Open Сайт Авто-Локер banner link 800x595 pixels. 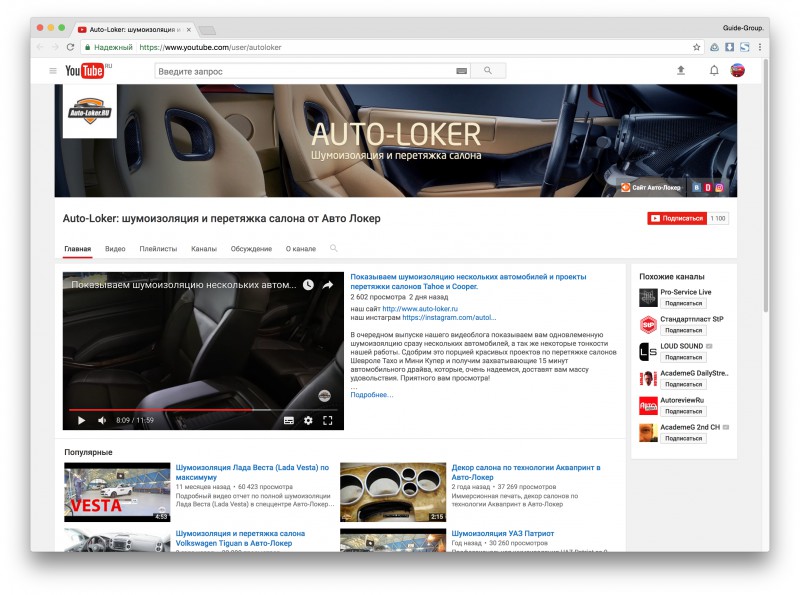[x=651, y=188]
